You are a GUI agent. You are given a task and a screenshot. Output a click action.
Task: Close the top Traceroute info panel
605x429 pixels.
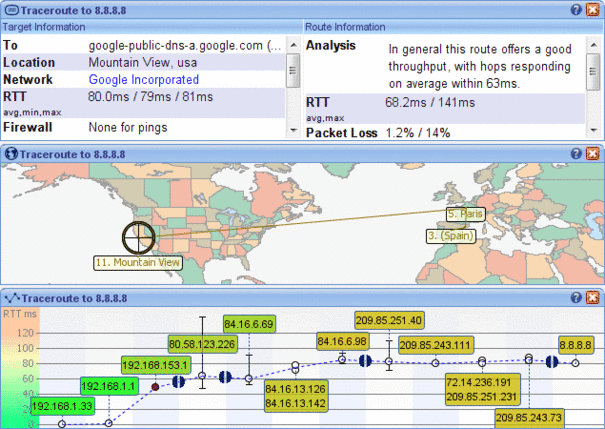coord(592,10)
